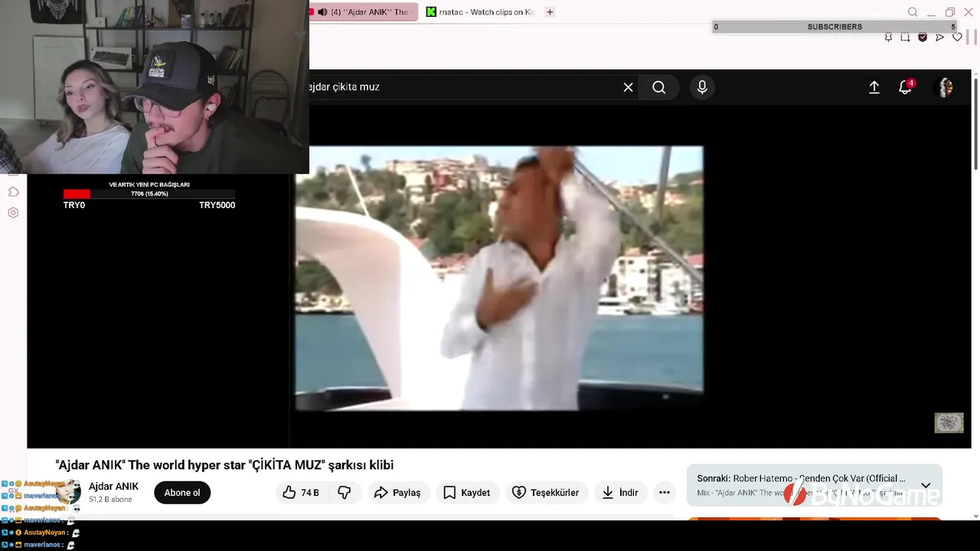Subscribe using the Abone ol button
The height and width of the screenshot is (551, 980).
182,493
